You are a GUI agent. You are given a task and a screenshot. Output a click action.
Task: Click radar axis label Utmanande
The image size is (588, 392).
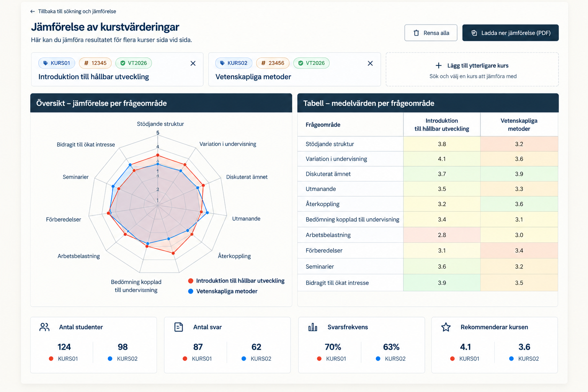[246, 219]
